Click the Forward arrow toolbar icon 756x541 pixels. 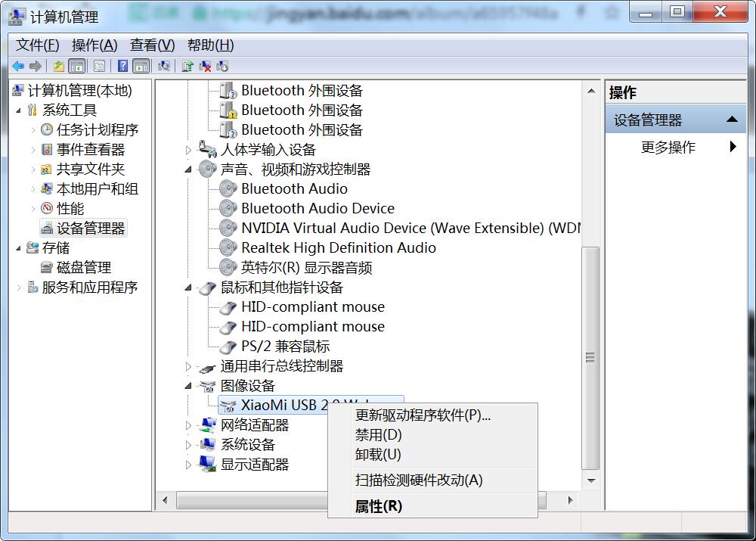36,66
